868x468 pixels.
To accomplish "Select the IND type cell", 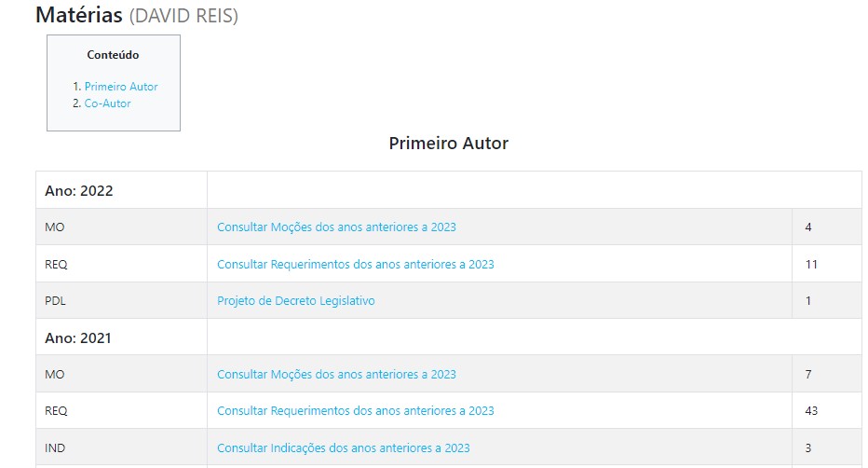I will pos(55,448).
